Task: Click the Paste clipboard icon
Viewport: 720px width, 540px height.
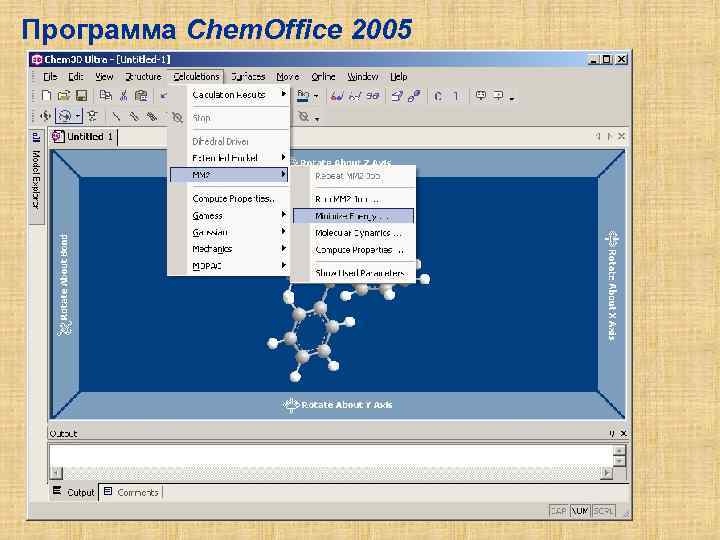Action: point(141,96)
